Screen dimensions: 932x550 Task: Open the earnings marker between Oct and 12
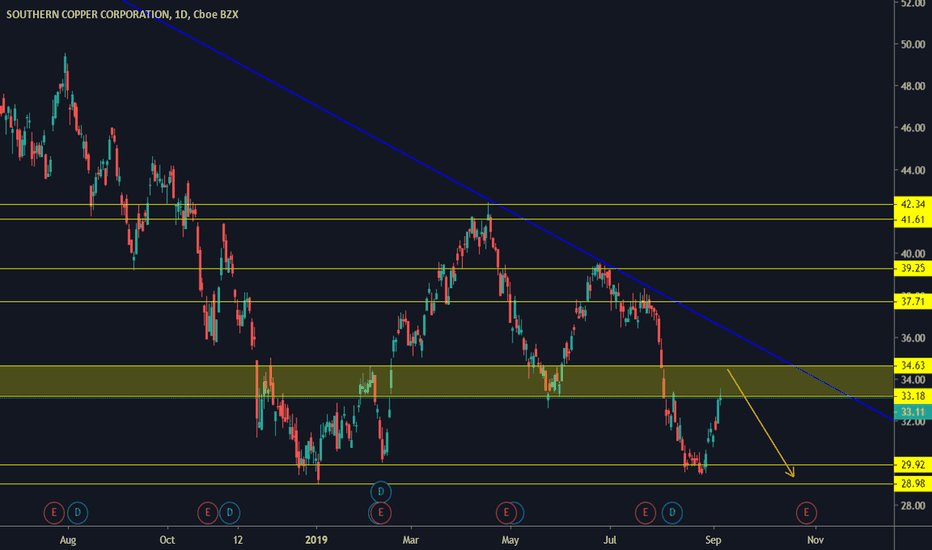coord(207,513)
